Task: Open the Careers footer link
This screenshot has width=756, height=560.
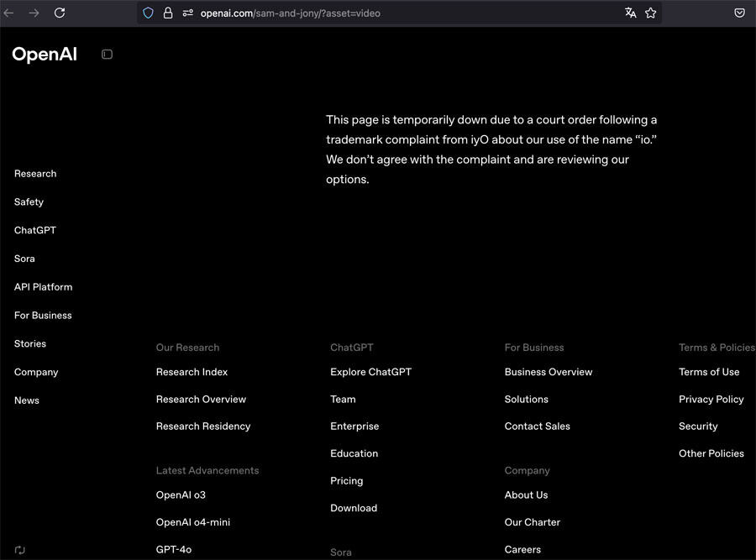Action: point(523,549)
